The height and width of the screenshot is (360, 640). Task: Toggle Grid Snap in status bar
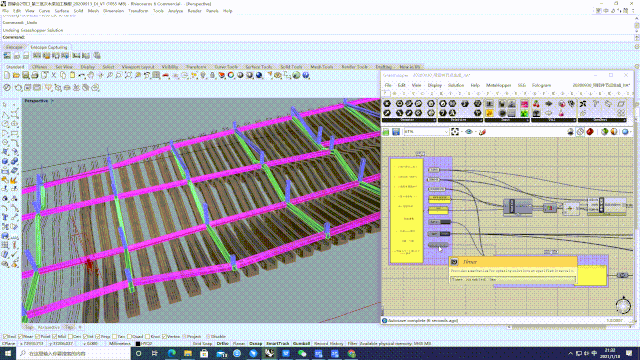click(x=202, y=344)
